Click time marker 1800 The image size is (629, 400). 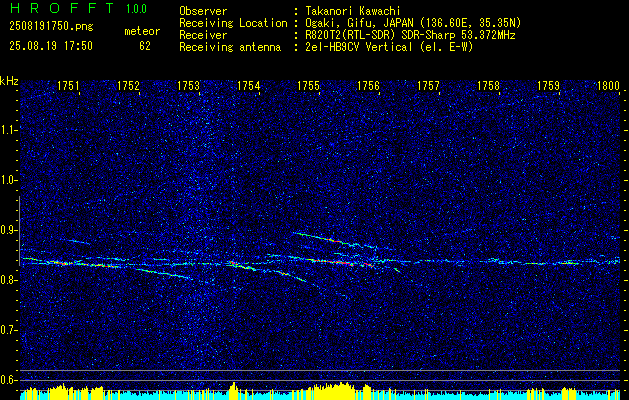click(609, 85)
